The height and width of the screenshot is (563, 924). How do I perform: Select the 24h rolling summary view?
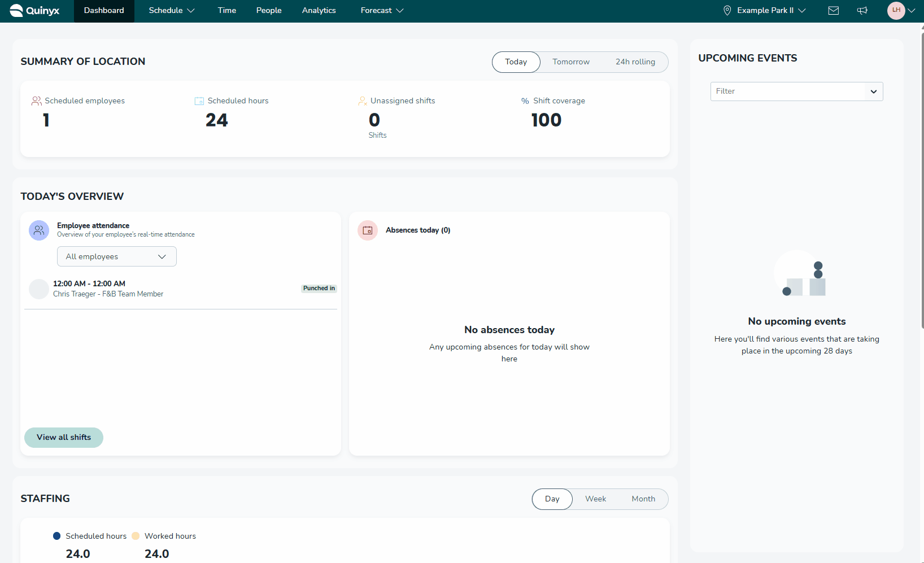tap(635, 62)
